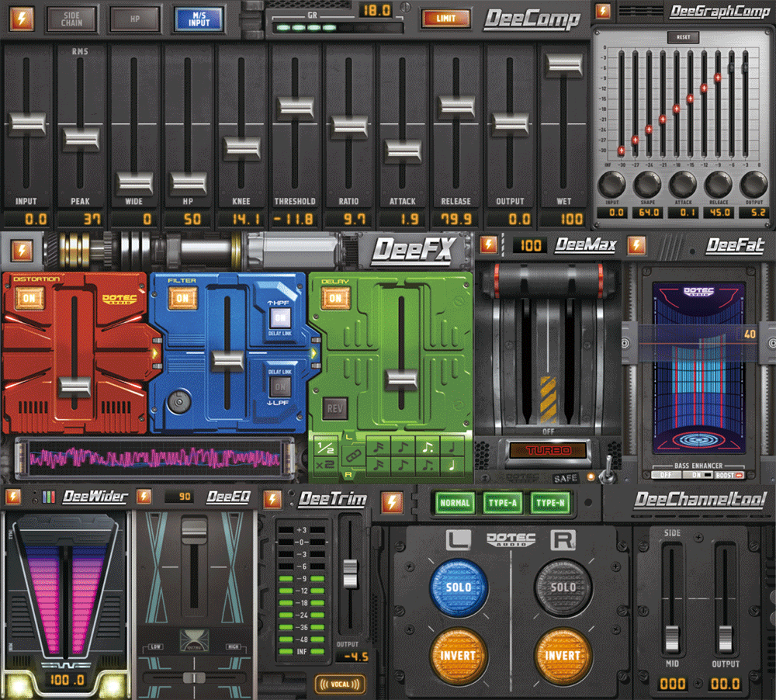Screen dimensions: 776x700
Task: Toggle the M/S INPUT button
Action: (199, 19)
